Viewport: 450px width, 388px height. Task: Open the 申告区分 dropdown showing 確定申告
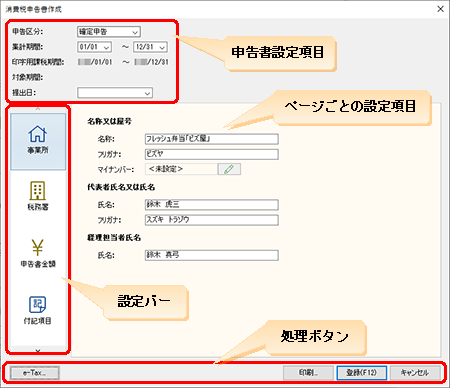109,32
